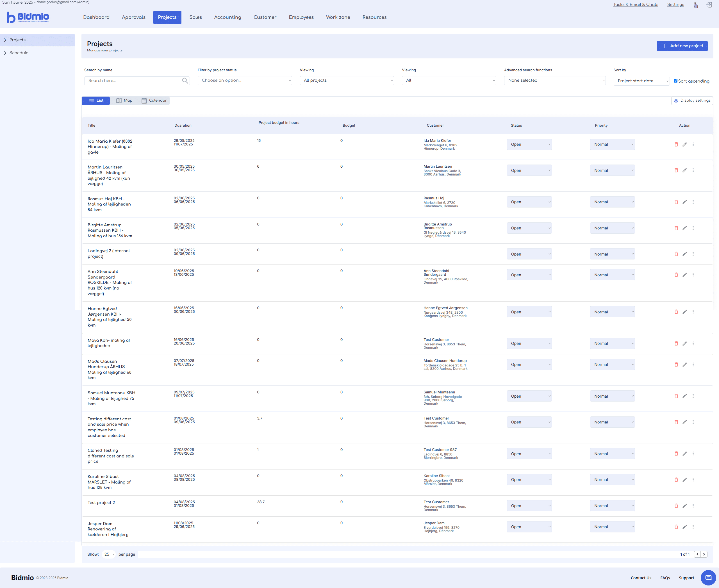719x588 pixels.
Task: Open the Support footer link
Action: point(686,578)
